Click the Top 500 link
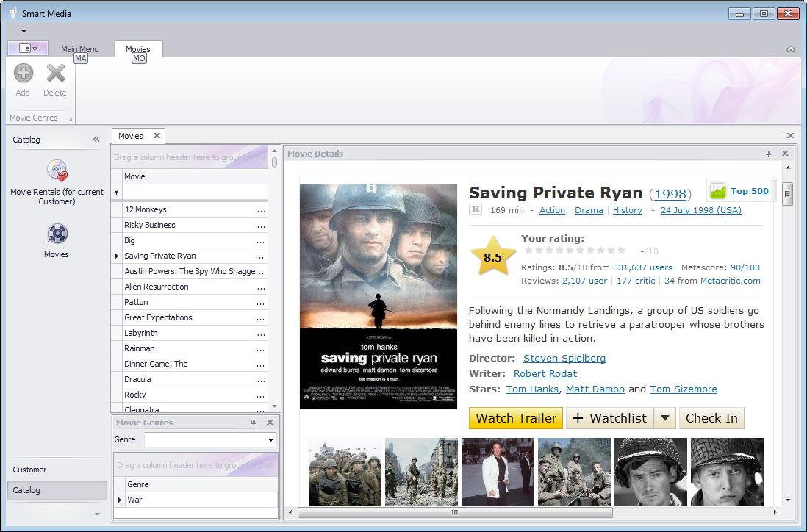 click(x=750, y=191)
